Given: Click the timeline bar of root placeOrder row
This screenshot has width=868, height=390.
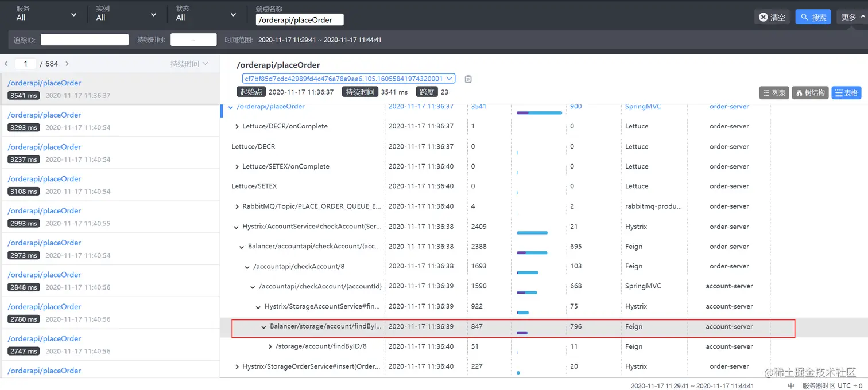Looking at the screenshot, I should coord(539,113).
